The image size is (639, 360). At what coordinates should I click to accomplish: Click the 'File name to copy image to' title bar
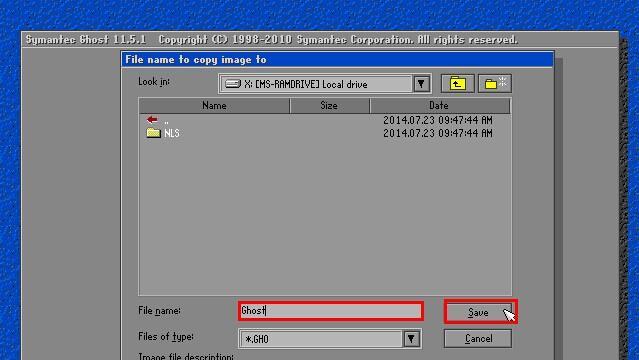point(337,60)
